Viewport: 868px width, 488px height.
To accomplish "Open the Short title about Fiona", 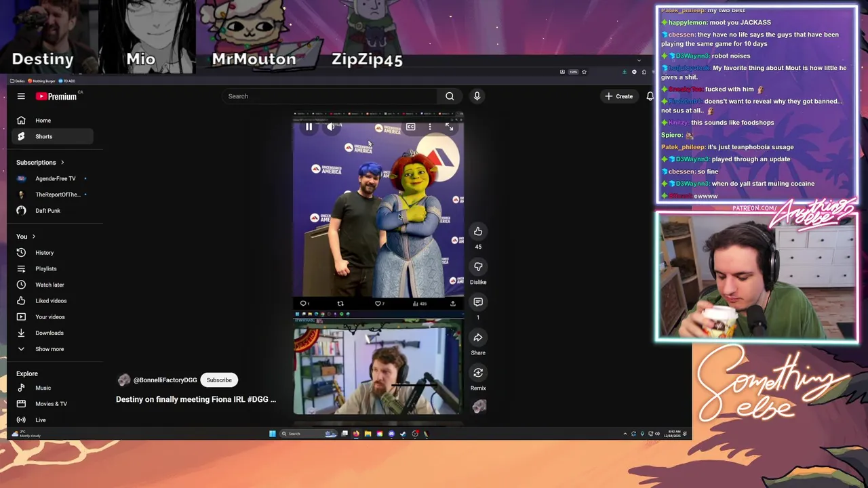I will (x=196, y=399).
